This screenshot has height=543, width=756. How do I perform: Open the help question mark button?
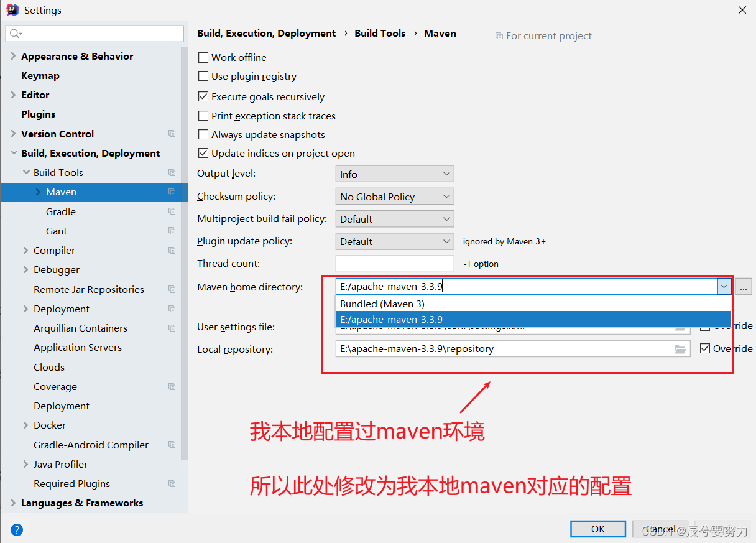(x=17, y=530)
